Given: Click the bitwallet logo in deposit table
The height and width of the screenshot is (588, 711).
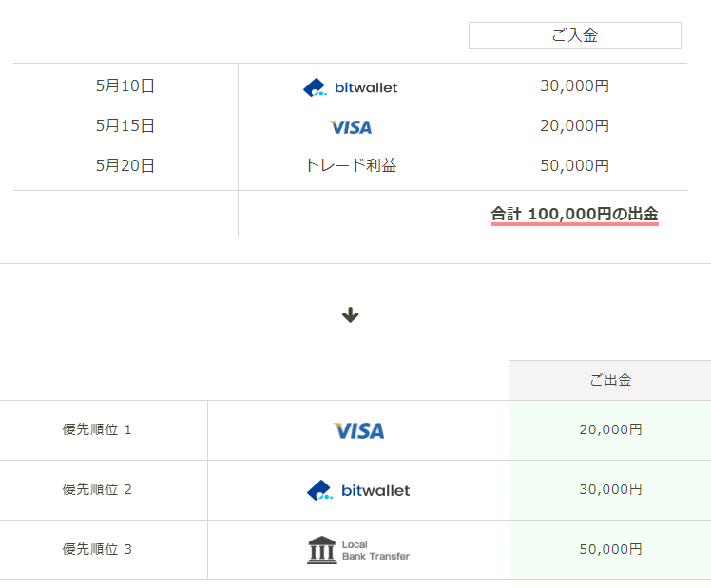Looking at the screenshot, I should click(350, 87).
